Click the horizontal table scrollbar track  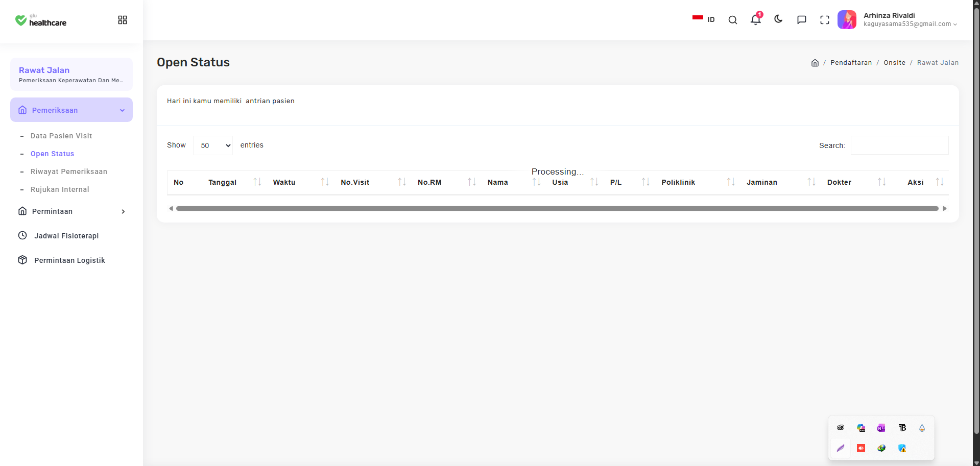tap(557, 208)
